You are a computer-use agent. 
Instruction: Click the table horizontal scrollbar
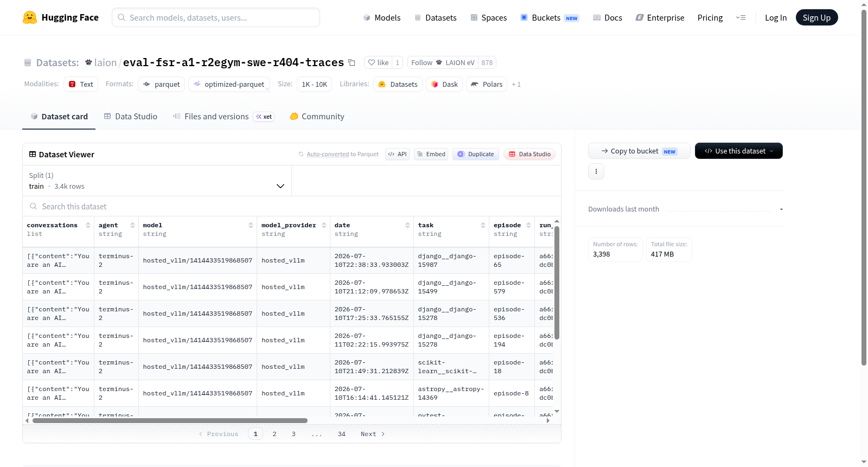click(x=170, y=420)
